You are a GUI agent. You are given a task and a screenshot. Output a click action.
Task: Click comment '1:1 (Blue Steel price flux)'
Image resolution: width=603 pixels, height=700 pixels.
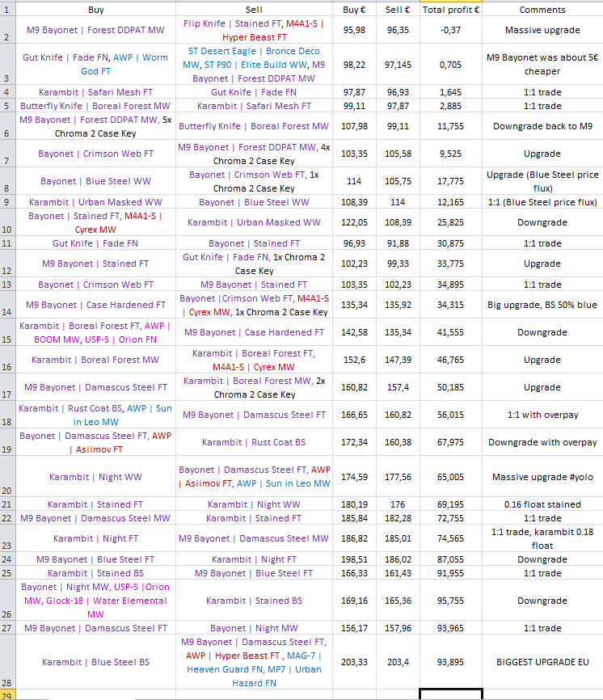click(542, 202)
